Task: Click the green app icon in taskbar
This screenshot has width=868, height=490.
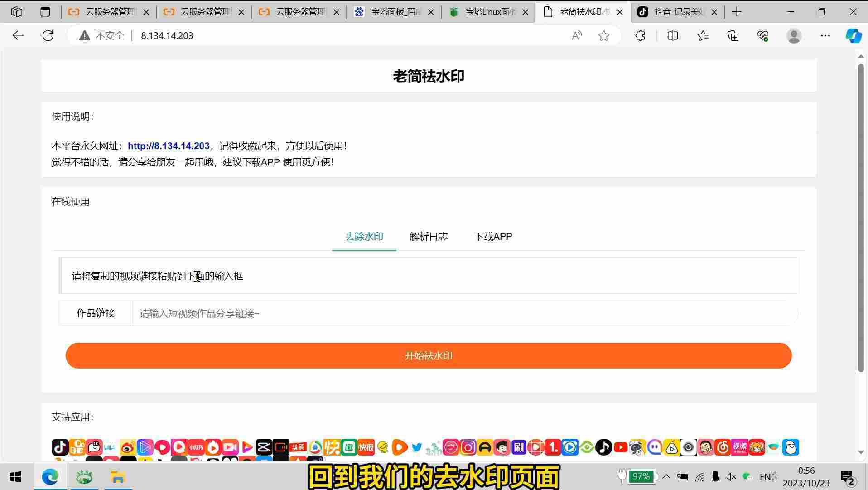Action: [84, 477]
